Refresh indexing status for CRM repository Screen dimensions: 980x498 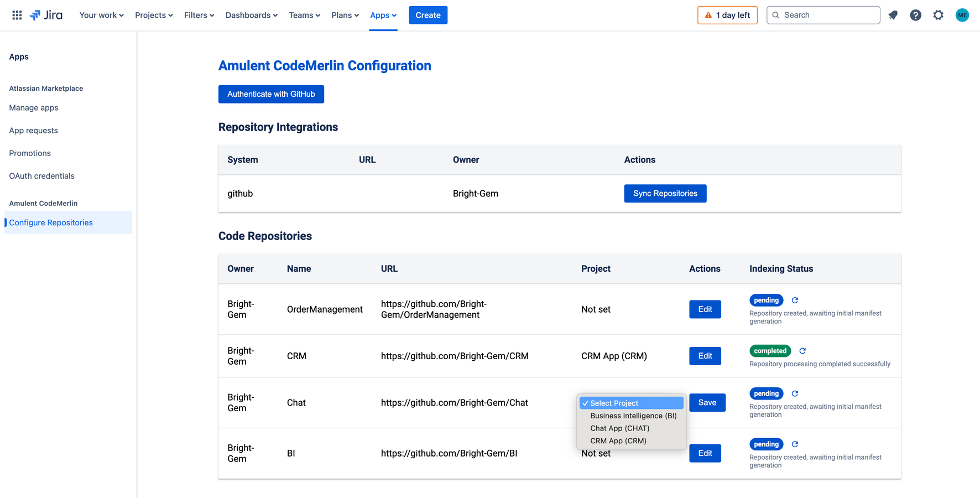[802, 351]
